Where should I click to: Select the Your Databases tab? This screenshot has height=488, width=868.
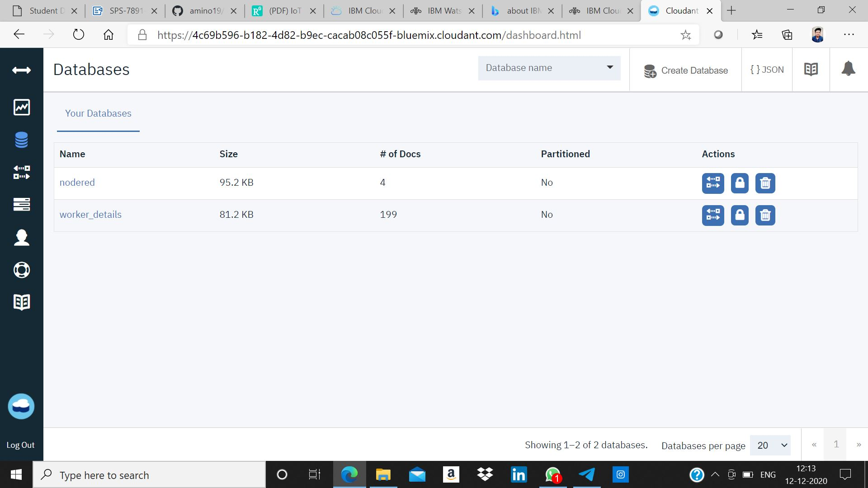click(x=98, y=113)
